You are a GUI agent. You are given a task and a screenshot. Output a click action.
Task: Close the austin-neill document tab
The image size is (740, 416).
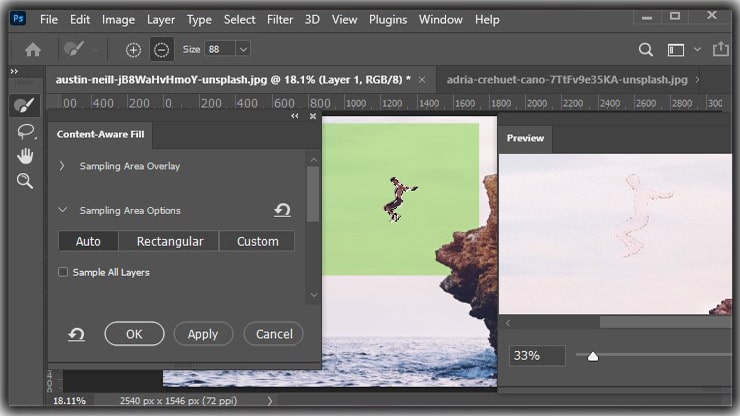pyautogui.click(x=422, y=80)
